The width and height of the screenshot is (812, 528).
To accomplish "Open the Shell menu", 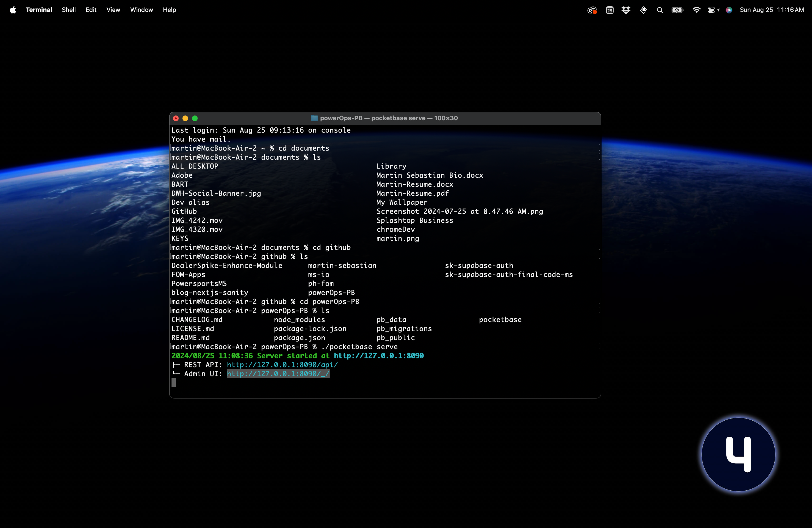I will pos(69,10).
